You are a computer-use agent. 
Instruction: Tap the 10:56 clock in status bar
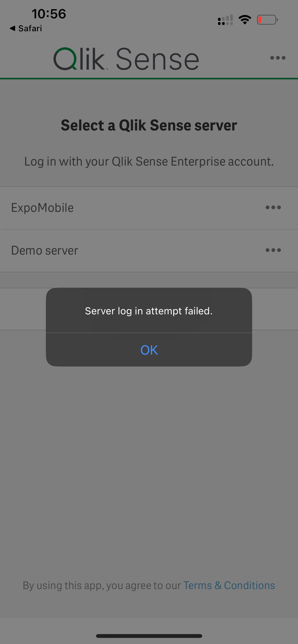tap(49, 14)
